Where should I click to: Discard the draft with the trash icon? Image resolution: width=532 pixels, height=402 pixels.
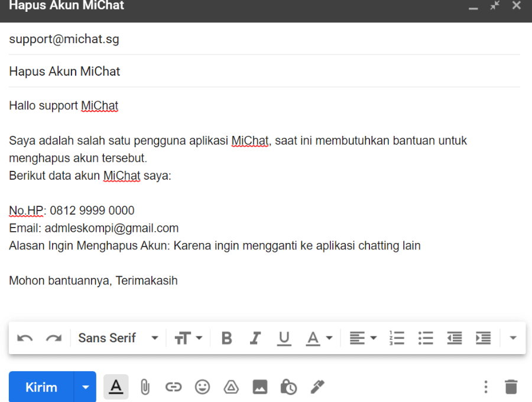pyautogui.click(x=511, y=387)
